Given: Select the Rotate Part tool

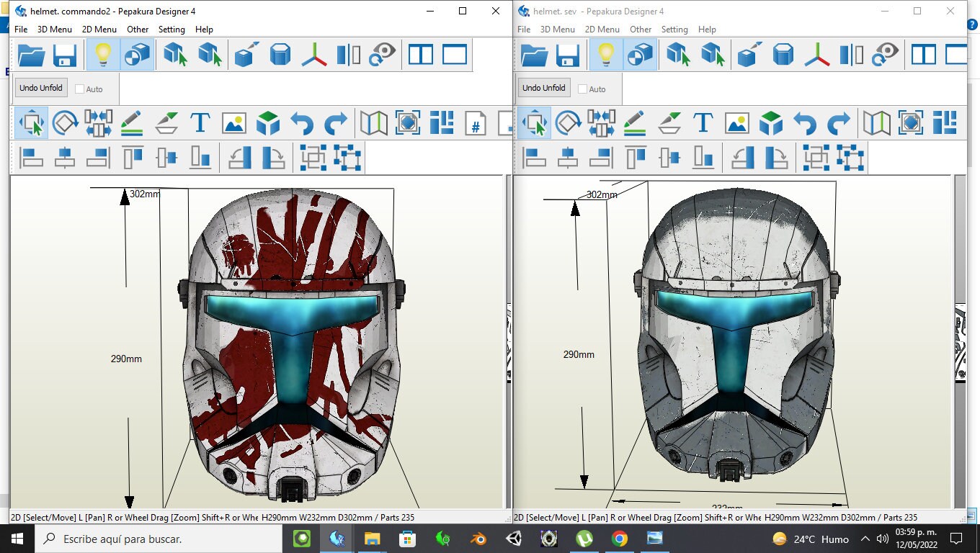Looking at the screenshot, I should pos(64,122).
